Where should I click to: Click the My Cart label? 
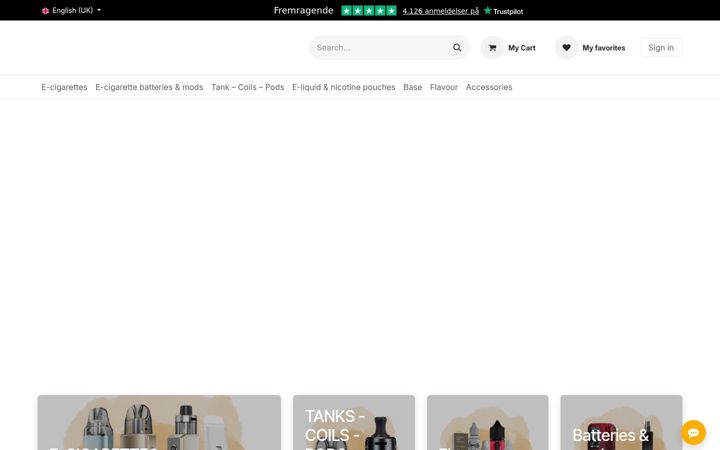(x=522, y=48)
